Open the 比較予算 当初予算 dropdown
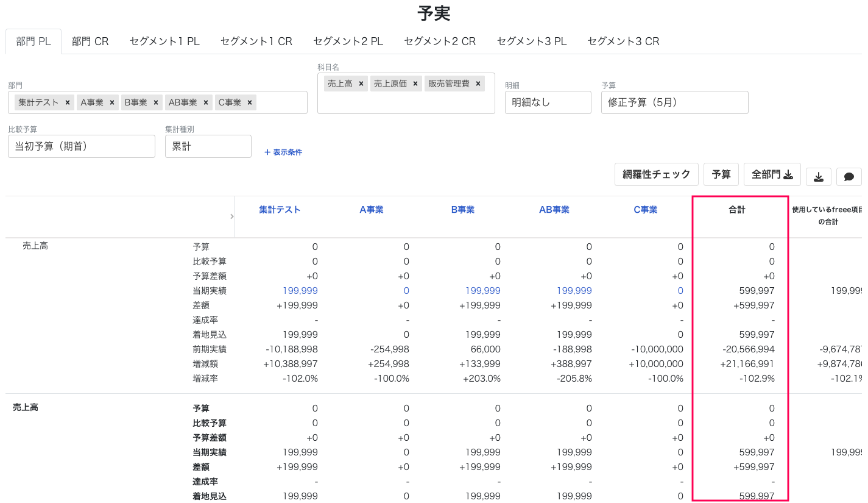This screenshot has width=868, height=503. 82,146
